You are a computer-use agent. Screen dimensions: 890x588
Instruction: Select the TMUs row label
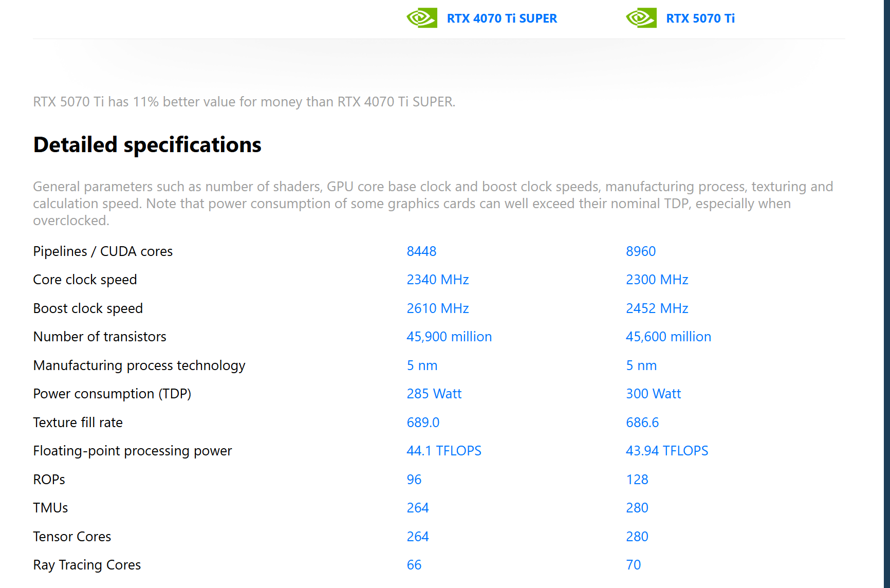click(51, 508)
